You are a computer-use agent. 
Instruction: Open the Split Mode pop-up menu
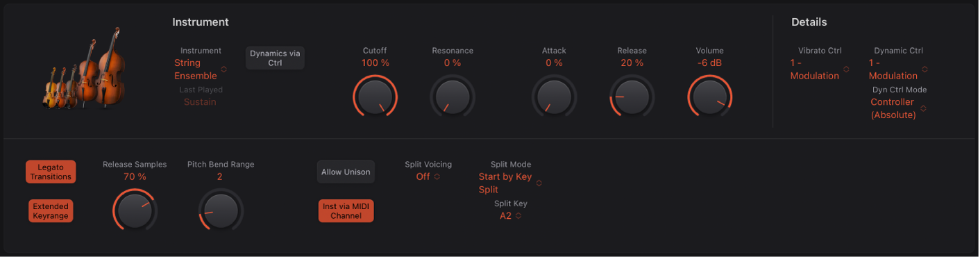coord(510,183)
